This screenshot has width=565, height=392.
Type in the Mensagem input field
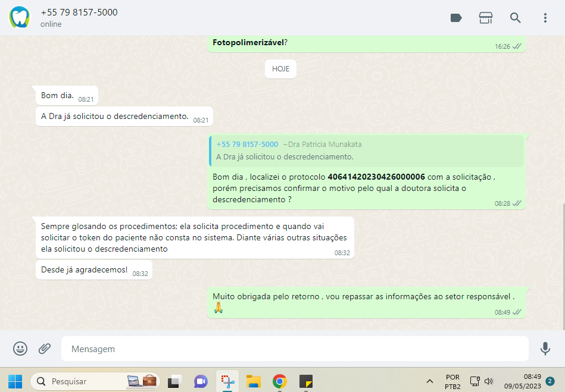tap(295, 349)
